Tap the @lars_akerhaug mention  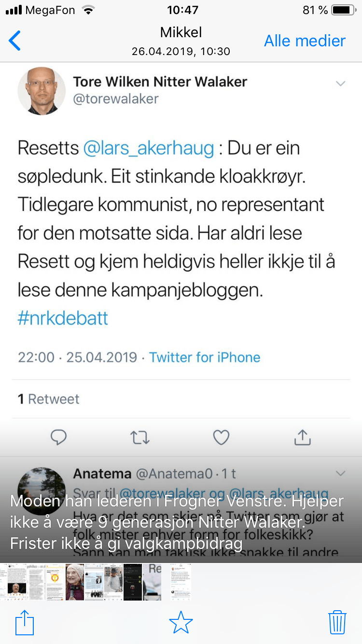pos(149,148)
